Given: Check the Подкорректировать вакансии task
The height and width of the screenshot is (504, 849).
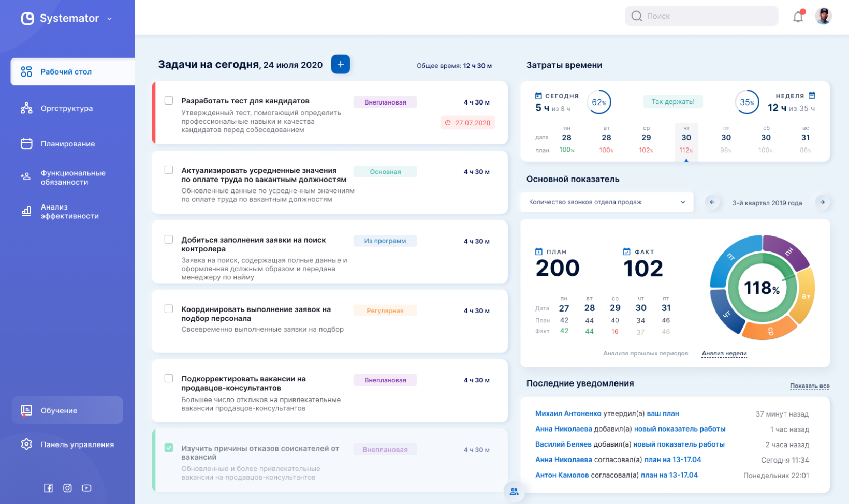Looking at the screenshot, I should 169,378.
